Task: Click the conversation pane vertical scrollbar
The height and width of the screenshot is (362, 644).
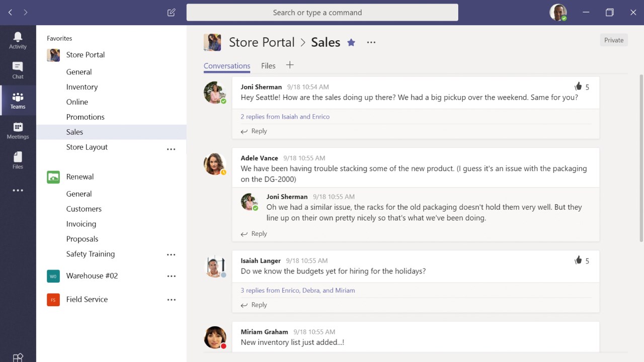Action: pyautogui.click(x=641, y=151)
